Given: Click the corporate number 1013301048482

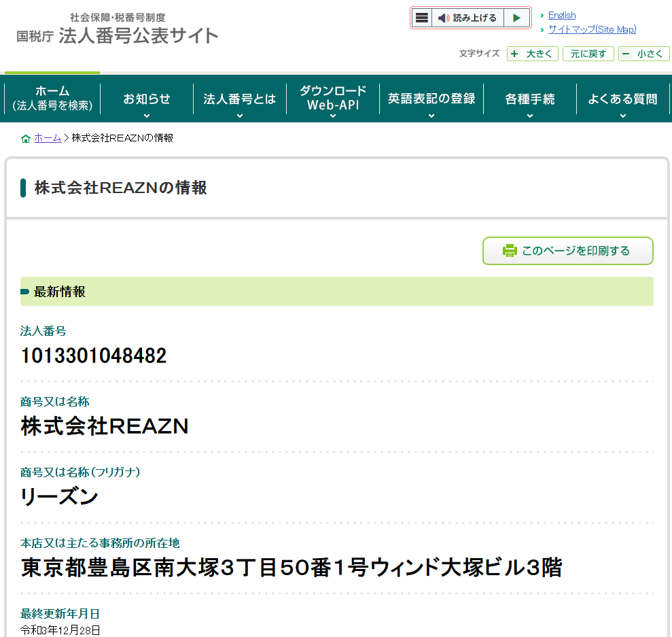Looking at the screenshot, I should 94,356.
